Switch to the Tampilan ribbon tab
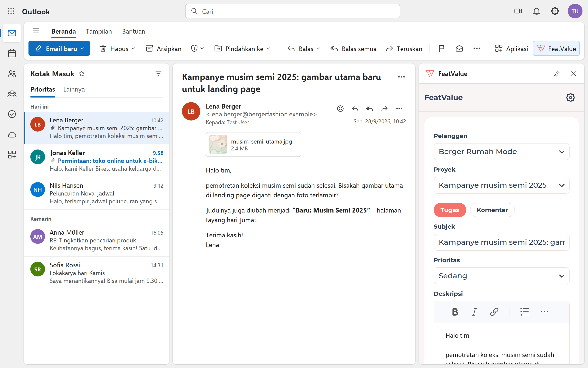Image resolution: width=588 pixels, height=368 pixels. [x=99, y=32]
